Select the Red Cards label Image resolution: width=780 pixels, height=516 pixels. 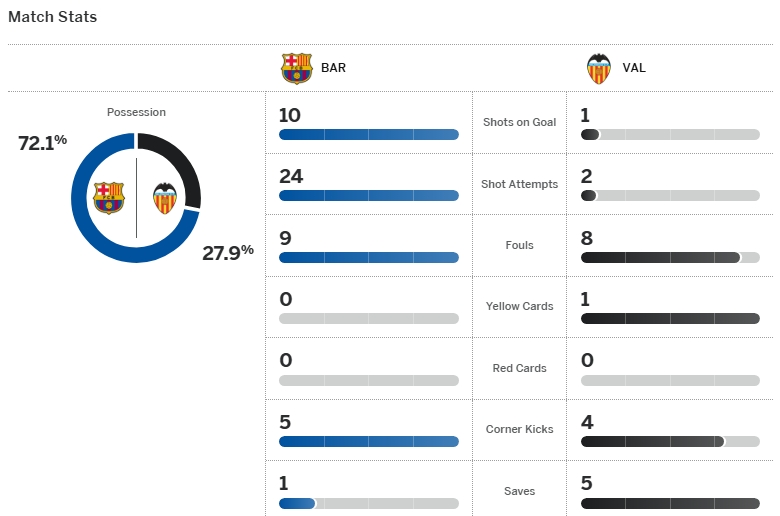click(519, 368)
